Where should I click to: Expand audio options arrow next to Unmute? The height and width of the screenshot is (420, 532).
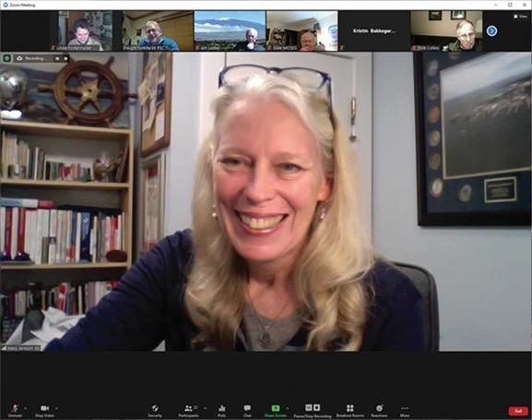click(26, 408)
